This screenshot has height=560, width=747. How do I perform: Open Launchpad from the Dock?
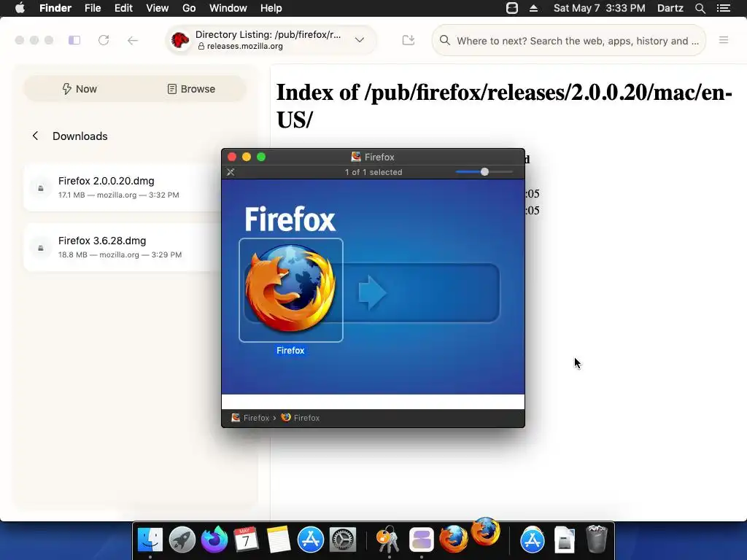coord(182,540)
